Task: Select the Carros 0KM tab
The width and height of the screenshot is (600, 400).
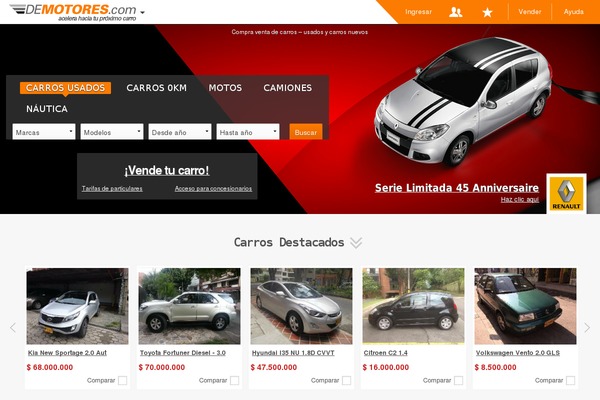Action: (x=157, y=88)
